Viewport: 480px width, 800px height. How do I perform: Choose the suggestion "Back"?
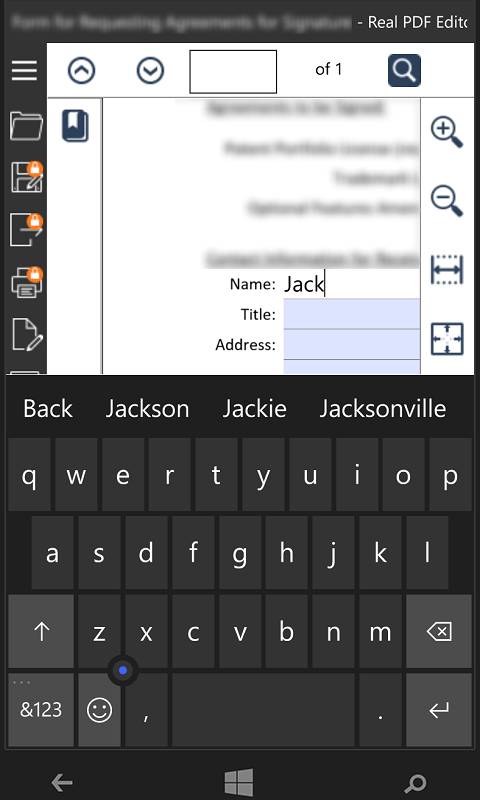pyautogui.click(x=48, y=409)
